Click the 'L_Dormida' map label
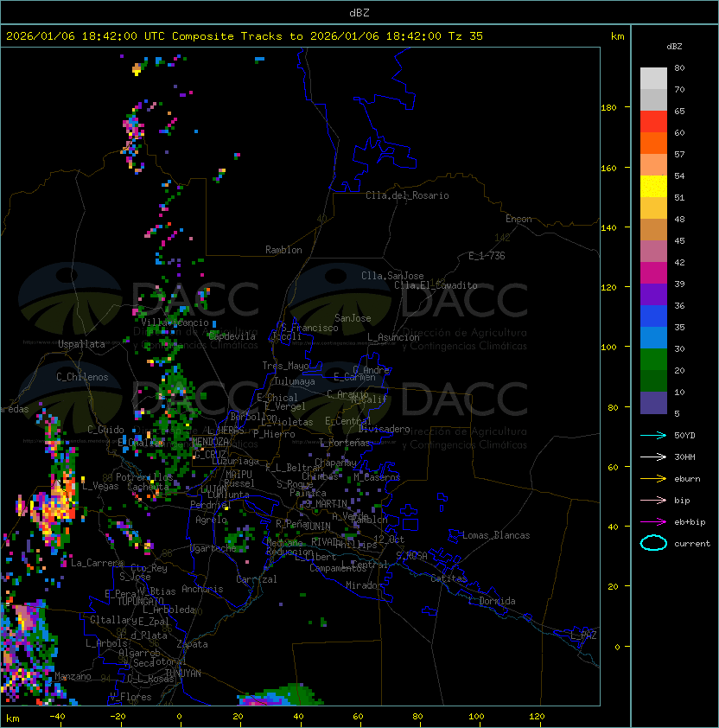 pos(492,601)
